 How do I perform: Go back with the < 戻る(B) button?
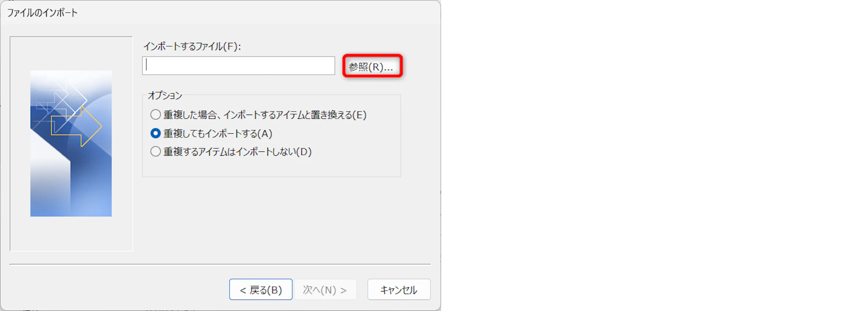pos(261,289)
